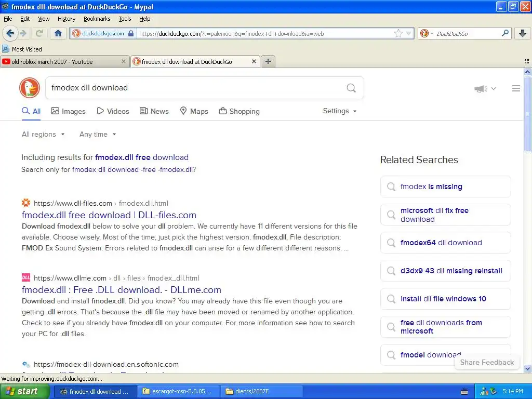The width and height of the screenshot is (532, 399).
Task: Click the keyboard icon in the taskbar
Action: 464,392
